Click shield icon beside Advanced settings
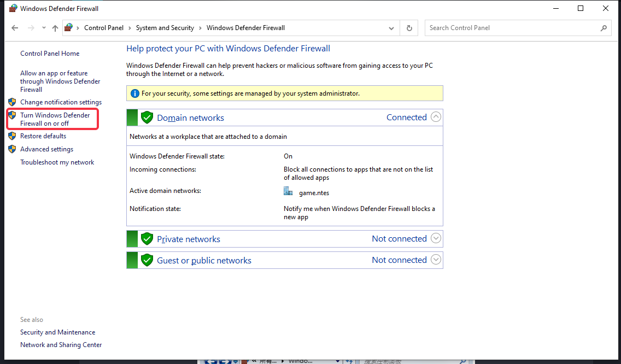 tap(12, 149)
